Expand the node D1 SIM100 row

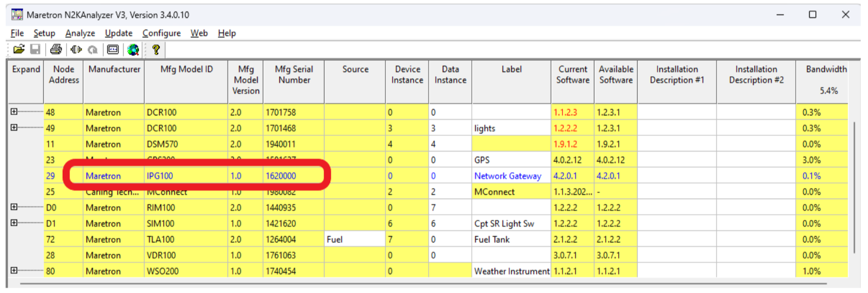coord(14,223)
